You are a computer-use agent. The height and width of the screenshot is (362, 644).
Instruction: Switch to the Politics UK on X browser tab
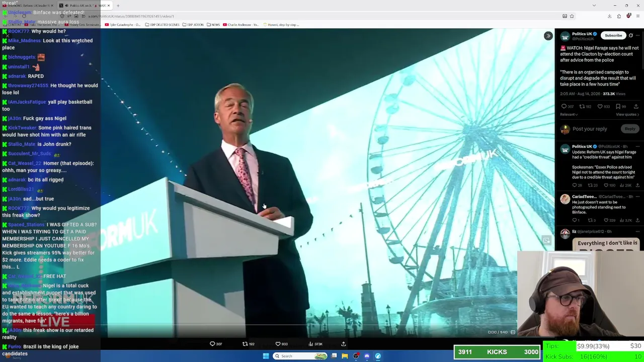(84, 6)
